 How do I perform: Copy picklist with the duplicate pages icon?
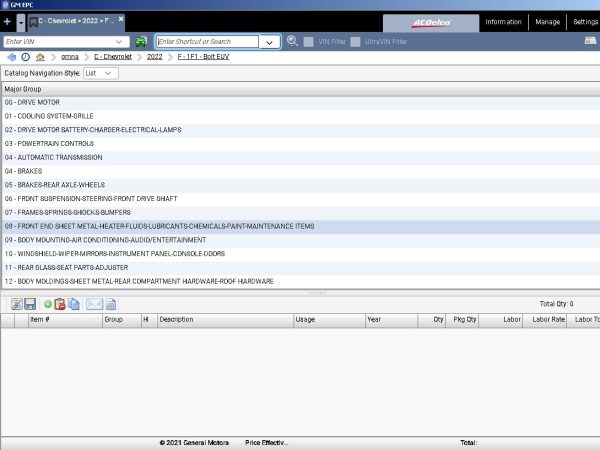[73, 304]
